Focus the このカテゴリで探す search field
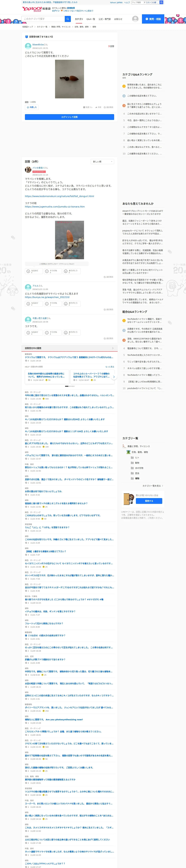This screenshot has height=868, width=186. tap(43, 19)
